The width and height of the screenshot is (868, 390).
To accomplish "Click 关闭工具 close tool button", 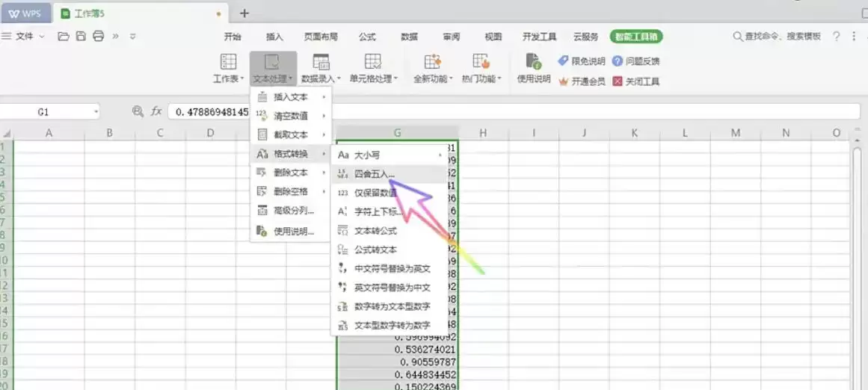I will [636, 81].
